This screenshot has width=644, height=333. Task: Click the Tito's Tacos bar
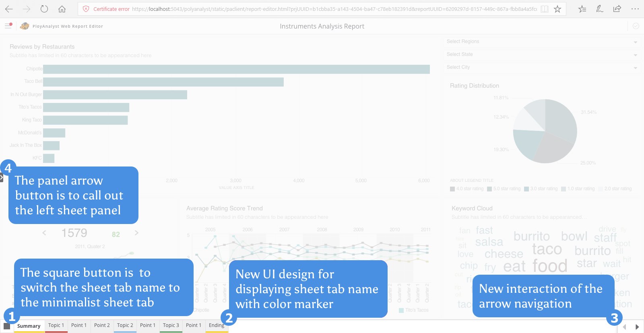[86, 107]
